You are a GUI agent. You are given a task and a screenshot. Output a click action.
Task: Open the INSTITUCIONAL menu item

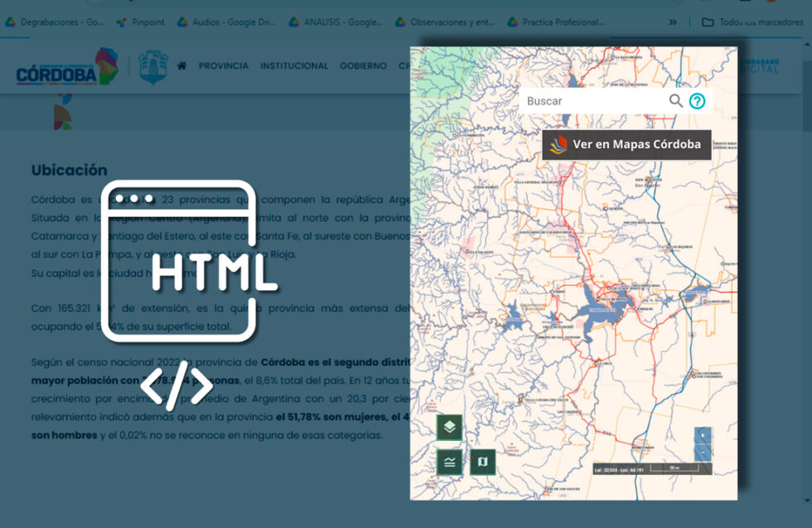pyautogui.click(x=295, y=65)
